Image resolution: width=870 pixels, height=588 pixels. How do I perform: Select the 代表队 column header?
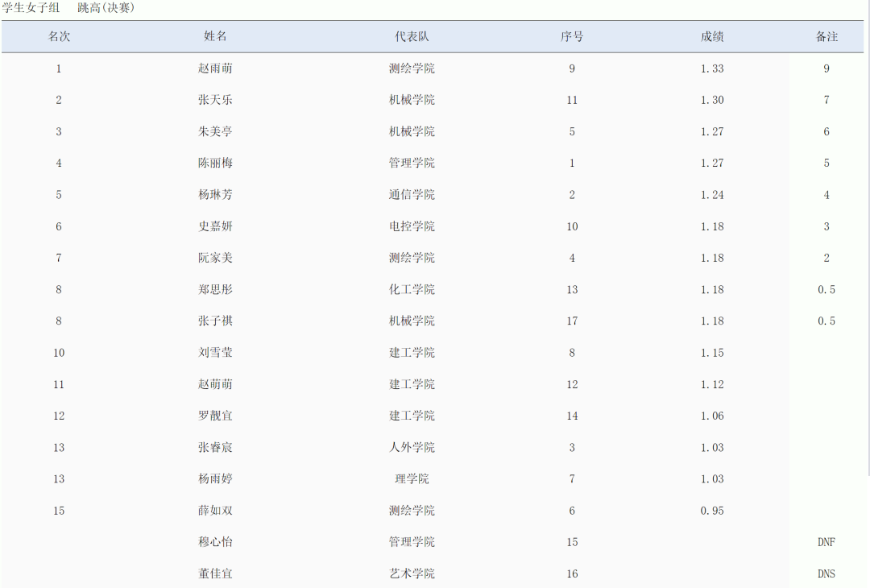(x=412, y=37)
